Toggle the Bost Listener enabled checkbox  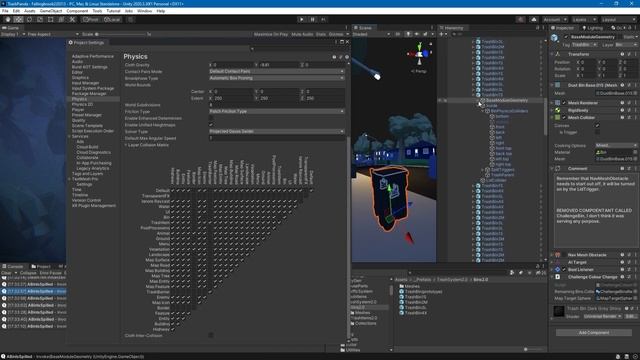564,269
